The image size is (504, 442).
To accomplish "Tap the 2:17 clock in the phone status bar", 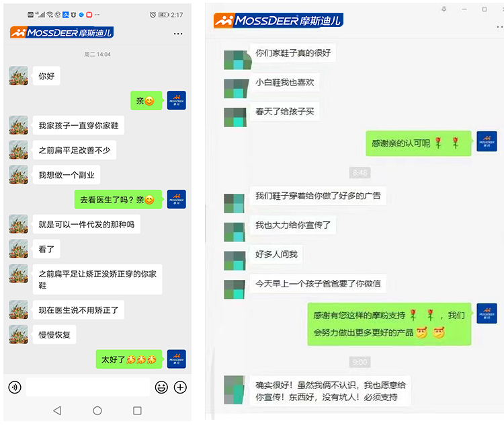I will [x=177, y=15].
